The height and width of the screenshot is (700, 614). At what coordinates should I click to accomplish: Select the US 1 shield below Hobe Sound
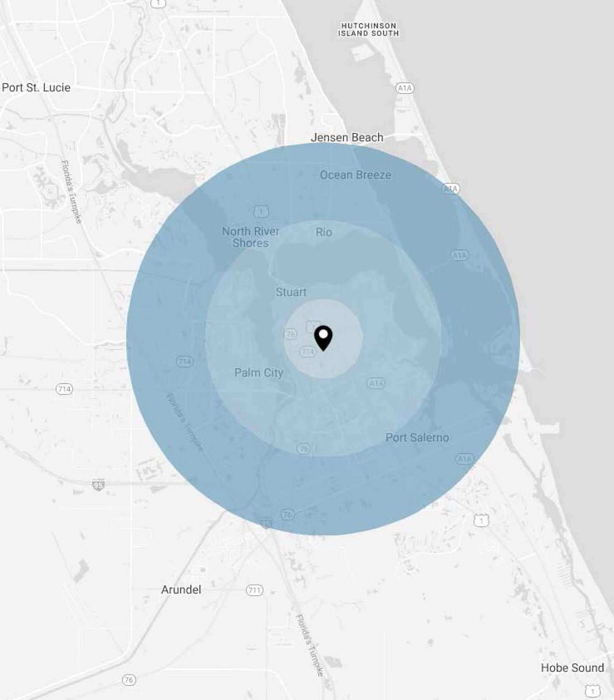pos(593,691)
